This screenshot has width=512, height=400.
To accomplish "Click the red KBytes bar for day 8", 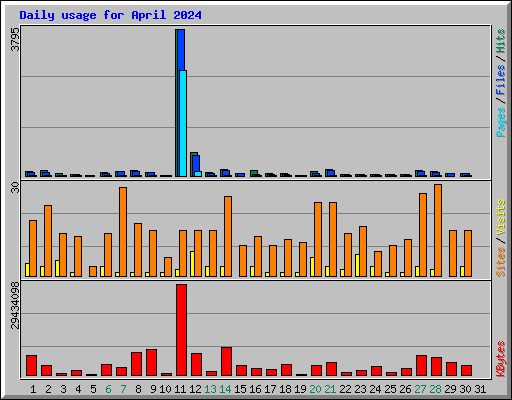I will click(x=136, y=364).
